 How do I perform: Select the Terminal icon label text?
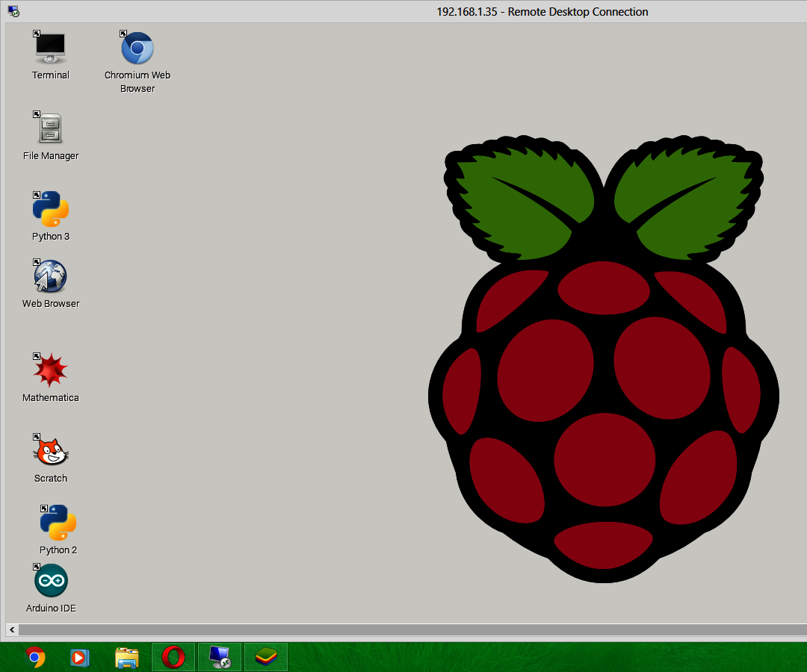(50, 75)
